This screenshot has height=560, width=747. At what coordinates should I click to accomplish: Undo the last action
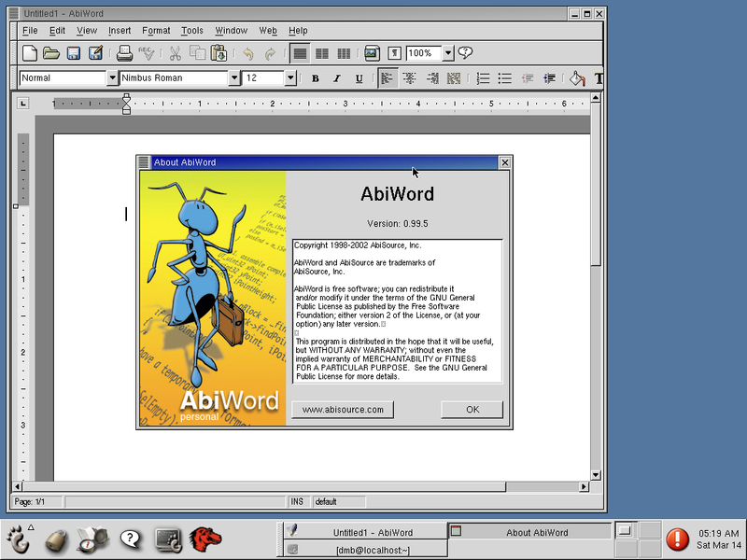pos(248,53)
